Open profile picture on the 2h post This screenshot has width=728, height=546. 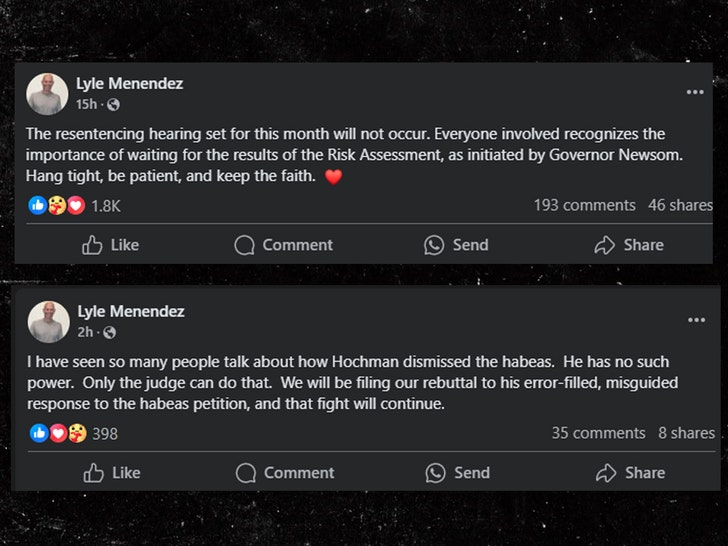tap(48, 322)
